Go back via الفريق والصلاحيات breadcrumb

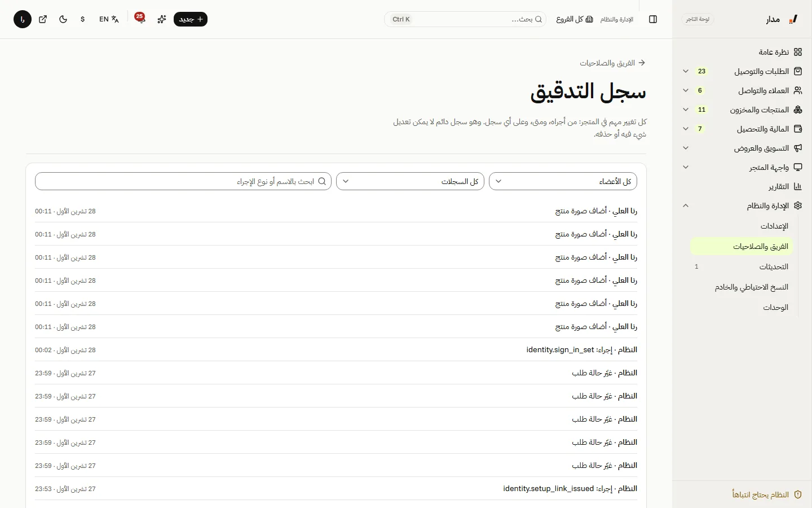(612, 63)
